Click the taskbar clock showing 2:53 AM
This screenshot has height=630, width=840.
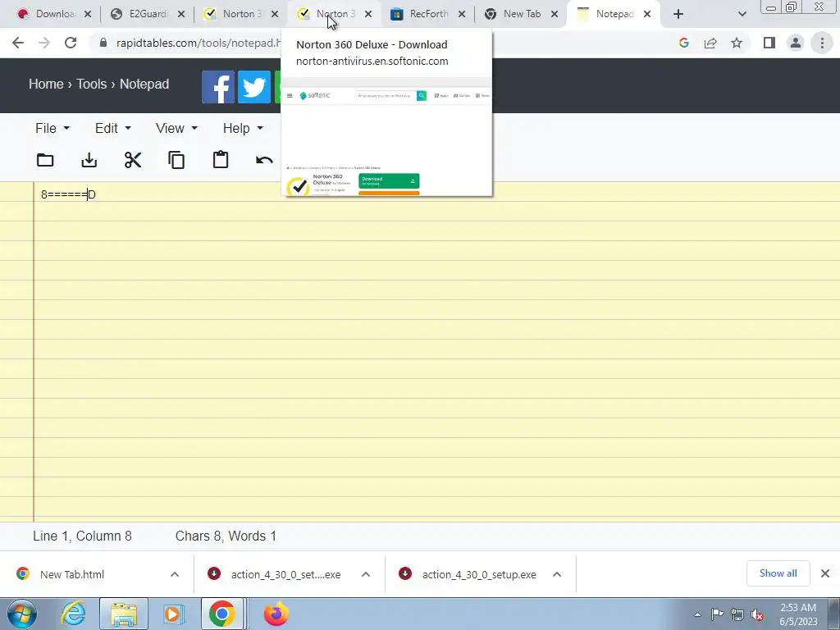click(x=797, y=614)
